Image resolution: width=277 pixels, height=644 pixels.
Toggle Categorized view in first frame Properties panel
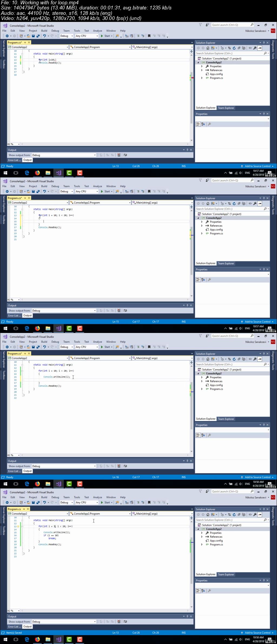[x=198, y=124]
